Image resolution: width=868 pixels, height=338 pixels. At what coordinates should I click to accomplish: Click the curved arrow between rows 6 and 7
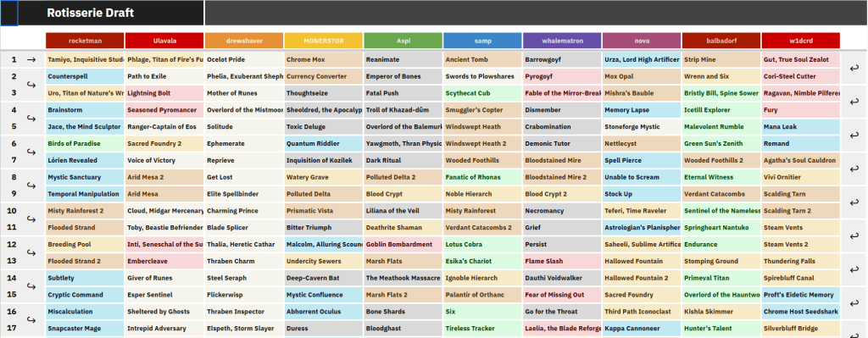click(31, 152)
